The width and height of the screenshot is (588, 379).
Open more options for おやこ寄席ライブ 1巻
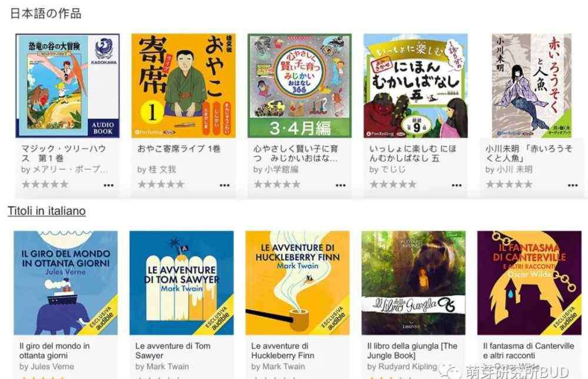pos(224,185)
